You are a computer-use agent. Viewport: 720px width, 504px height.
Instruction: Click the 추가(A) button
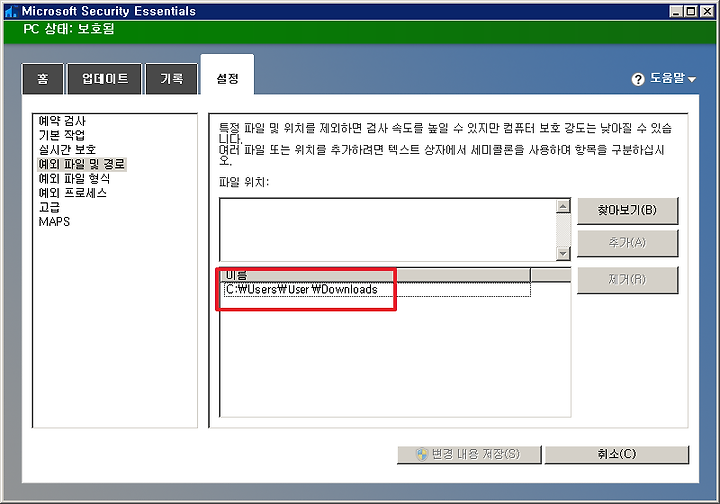tap(627, 242)
